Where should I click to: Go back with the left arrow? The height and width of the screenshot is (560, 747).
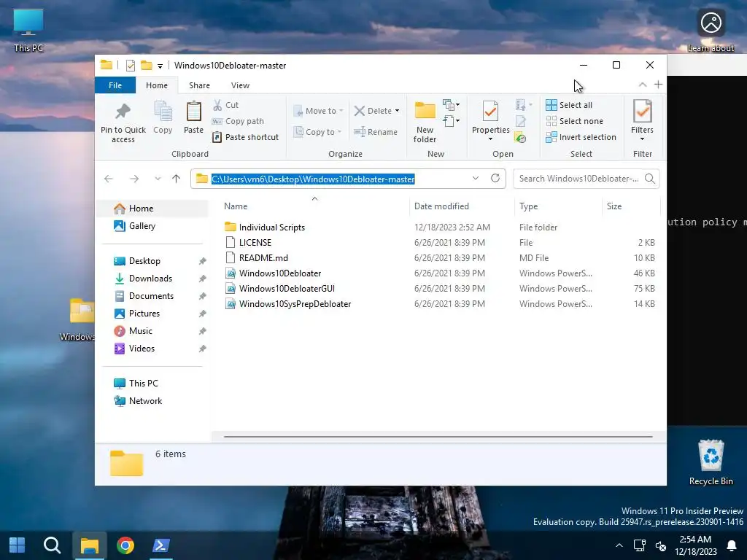click(109, 179)
